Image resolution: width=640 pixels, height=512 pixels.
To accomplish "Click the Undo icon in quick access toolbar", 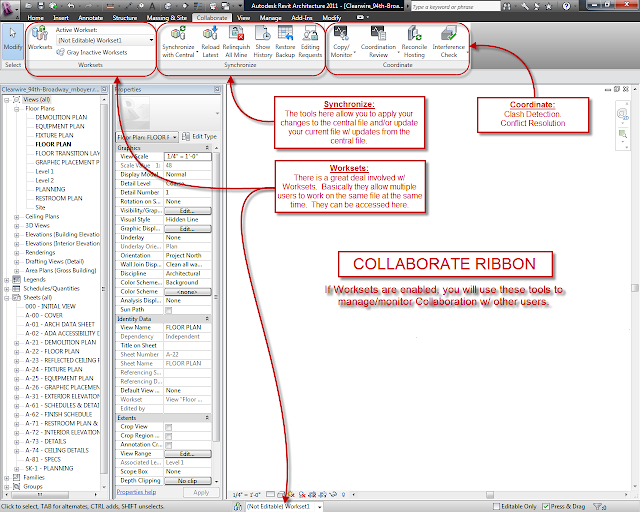I will pos(71,6).
